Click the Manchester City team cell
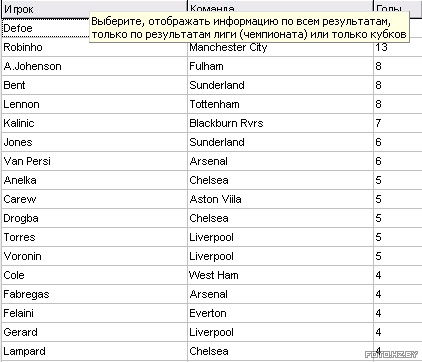This screenshot has height=362, width=422. pos(280,47)
